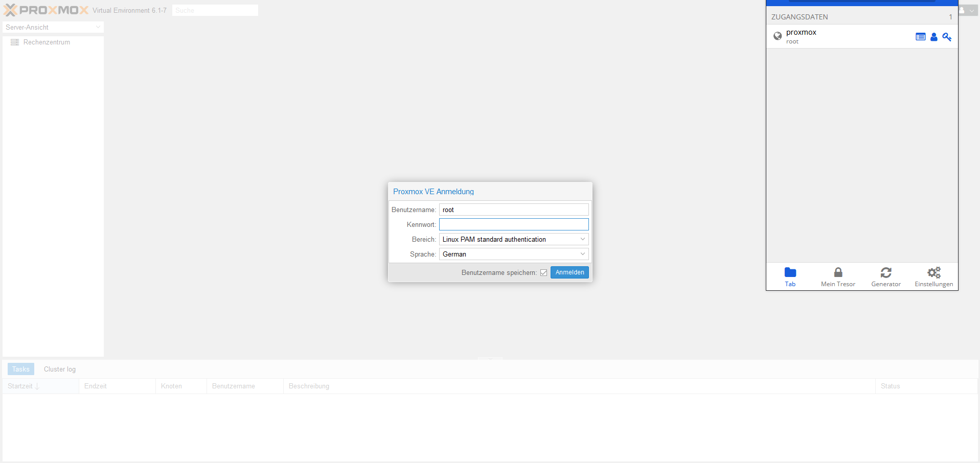Screen dimensions: 980x463
Task: Switch to the Cluster log tab
Action: 60,369
